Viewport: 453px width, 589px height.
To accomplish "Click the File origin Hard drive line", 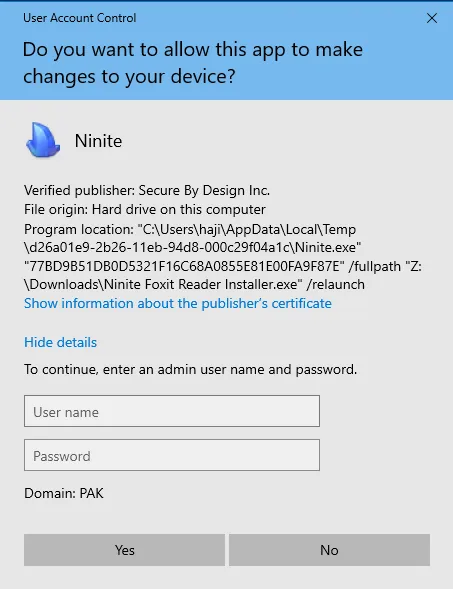I will click(x=145, y=209).
